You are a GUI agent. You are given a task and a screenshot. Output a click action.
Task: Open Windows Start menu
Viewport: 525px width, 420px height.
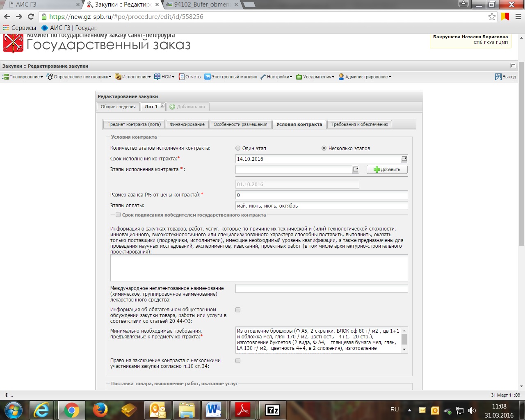coord(14,410)
